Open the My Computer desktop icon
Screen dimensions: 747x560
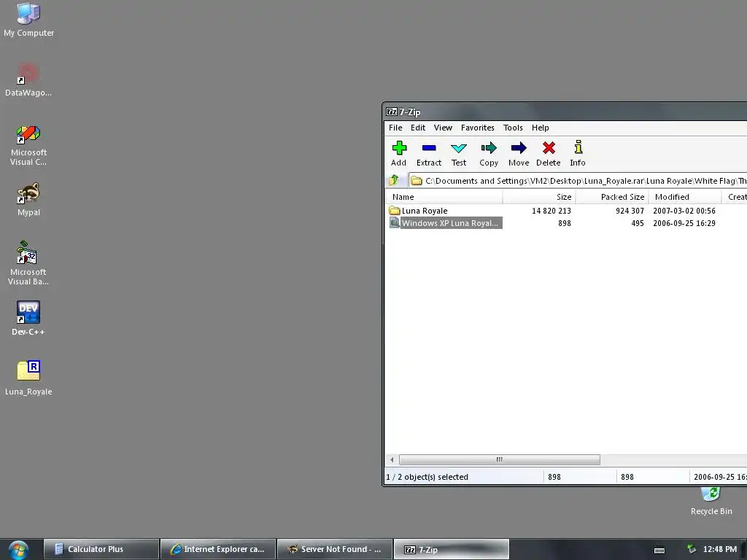coord(28,20)
